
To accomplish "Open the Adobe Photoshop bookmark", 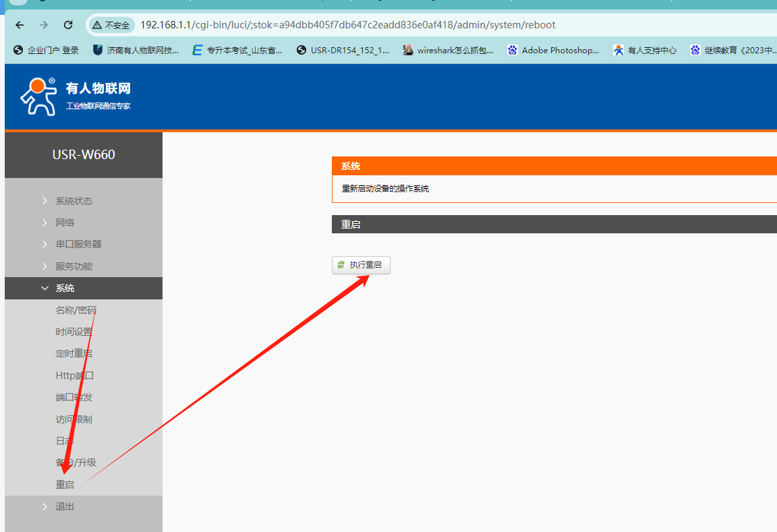I will pyautogui.click(x=553, y=50).
